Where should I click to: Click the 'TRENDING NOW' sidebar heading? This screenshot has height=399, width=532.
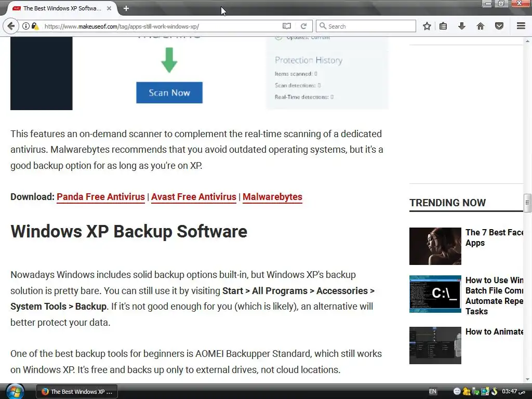coord(447,203)
